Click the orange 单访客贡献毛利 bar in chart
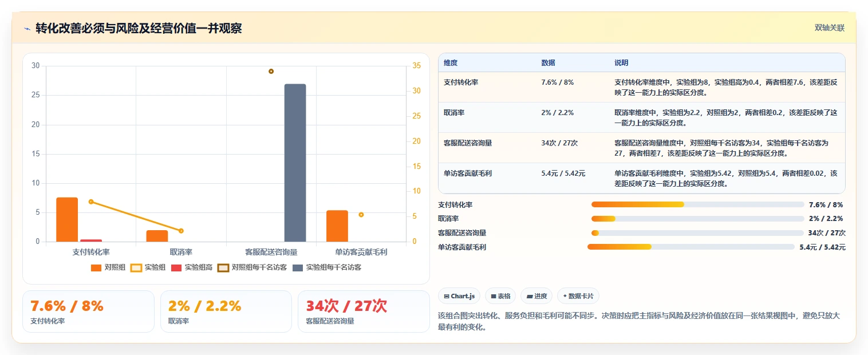The width and height of the screenshot is (868, 355). click(337, 226)
